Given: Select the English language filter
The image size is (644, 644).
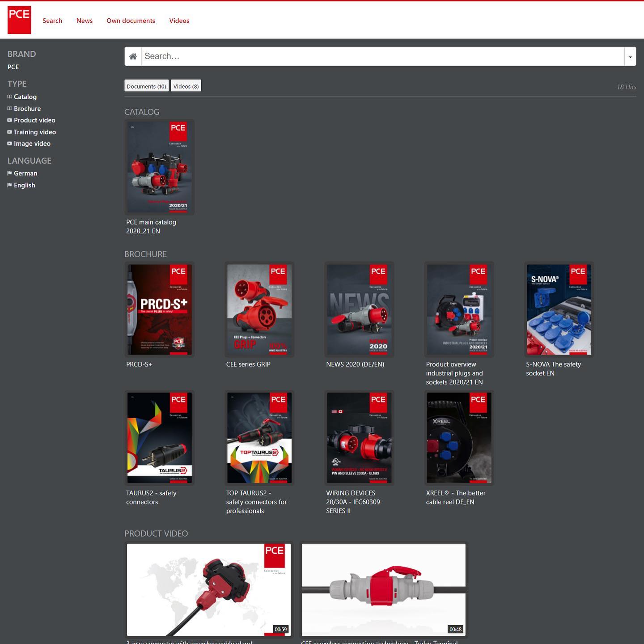Looking at the screenshot, I should (x=24, y=185).
